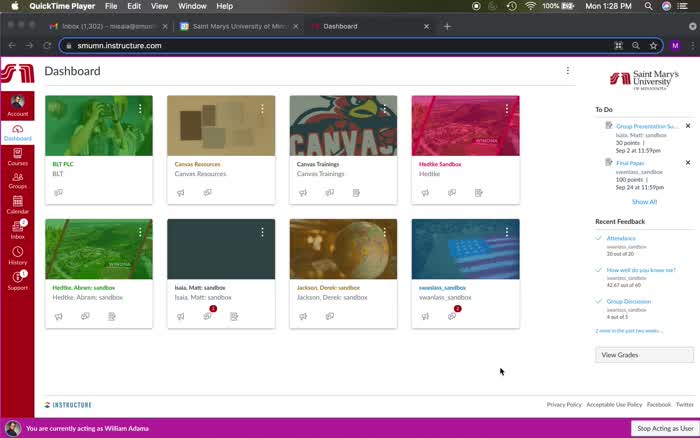Open macOS Spotlight search in the menu bar

[648, 6]
